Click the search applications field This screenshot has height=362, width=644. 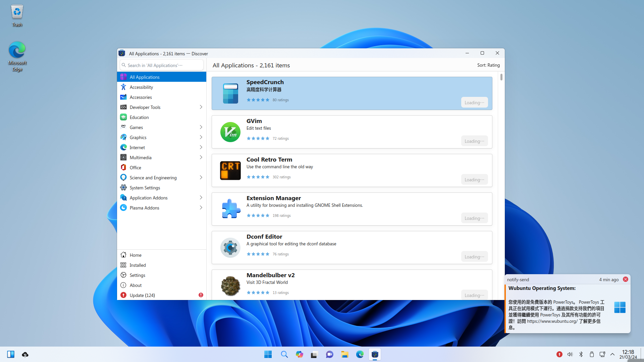(x=162, y=65)
